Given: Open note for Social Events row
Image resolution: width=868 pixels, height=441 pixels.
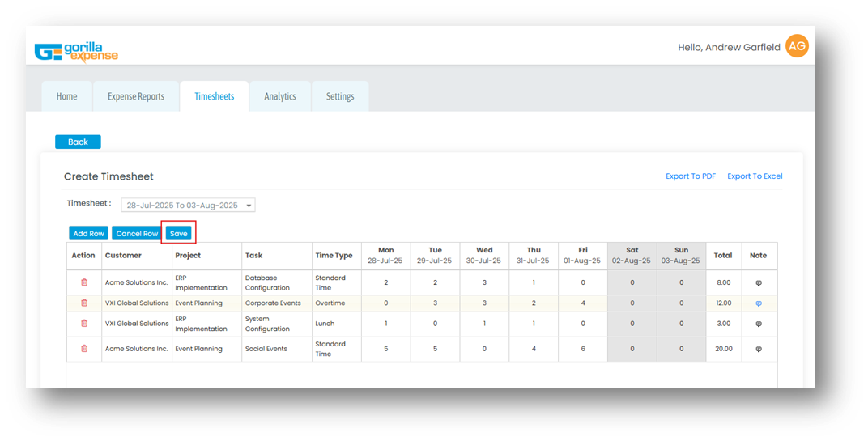Looking at the screenshot, I should 759,349.
